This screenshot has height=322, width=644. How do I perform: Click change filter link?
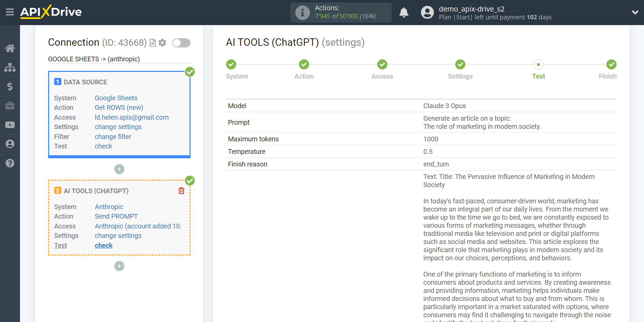[113, 137]
